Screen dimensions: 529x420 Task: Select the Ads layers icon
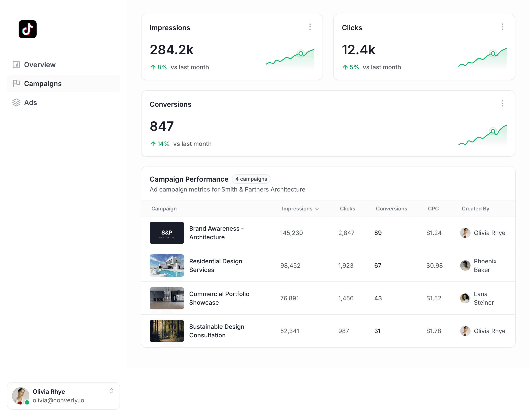pos(16,103)
